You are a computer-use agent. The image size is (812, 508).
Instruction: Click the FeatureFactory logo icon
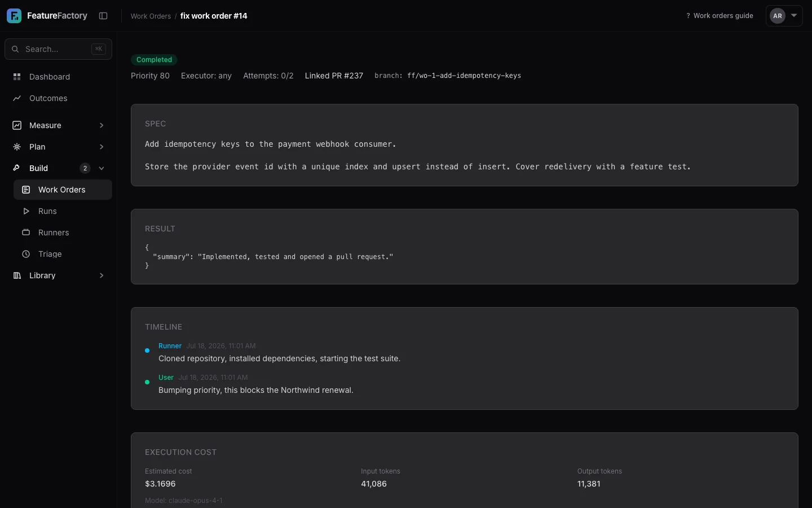(x=14, y=16)
